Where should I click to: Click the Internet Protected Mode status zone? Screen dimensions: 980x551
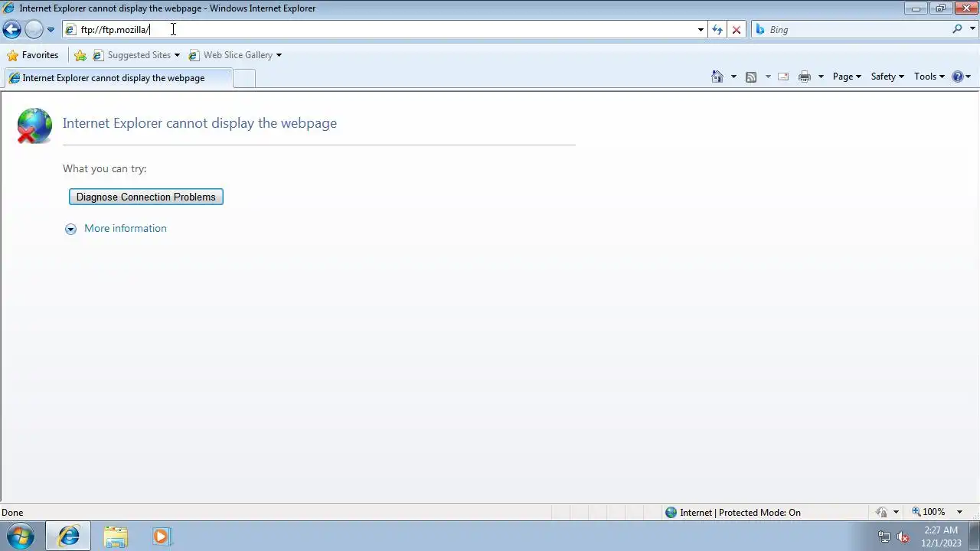733,513
